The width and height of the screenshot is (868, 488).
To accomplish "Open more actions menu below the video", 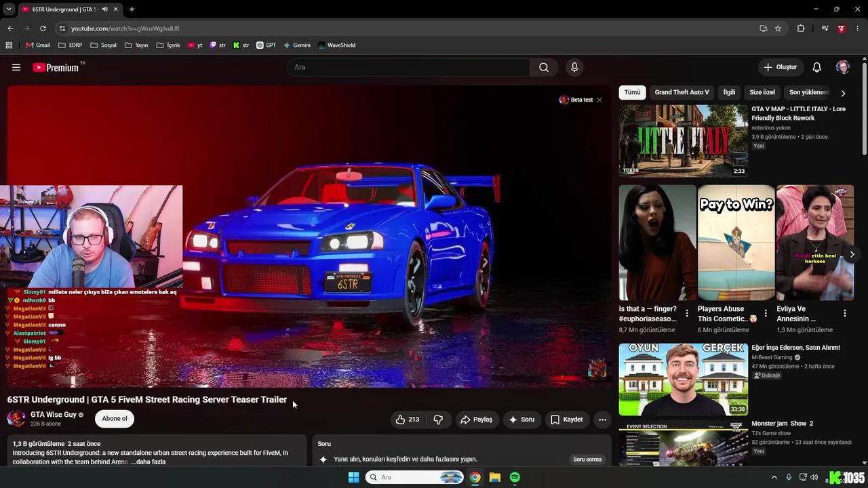I will (602, 420).
